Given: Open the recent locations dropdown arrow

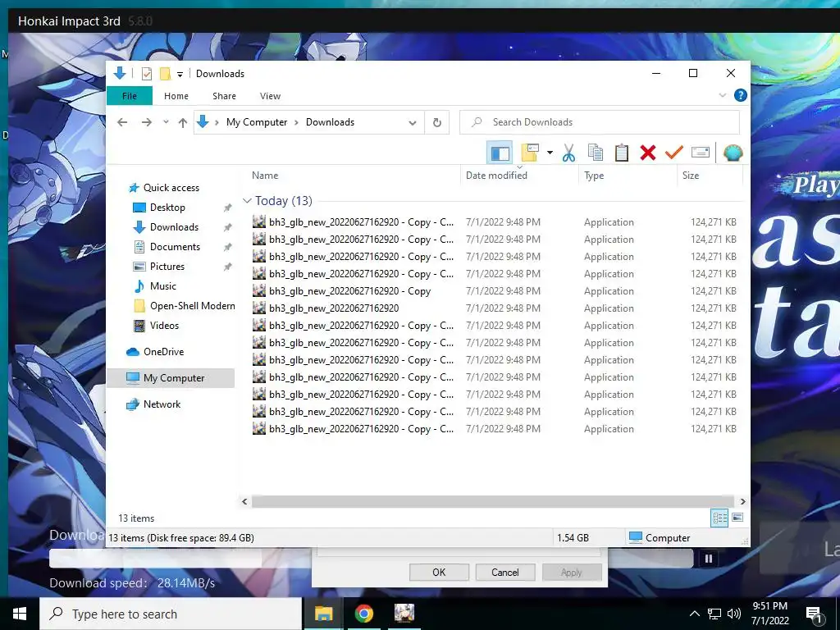Looking at the screenshot, I should 166,123.
